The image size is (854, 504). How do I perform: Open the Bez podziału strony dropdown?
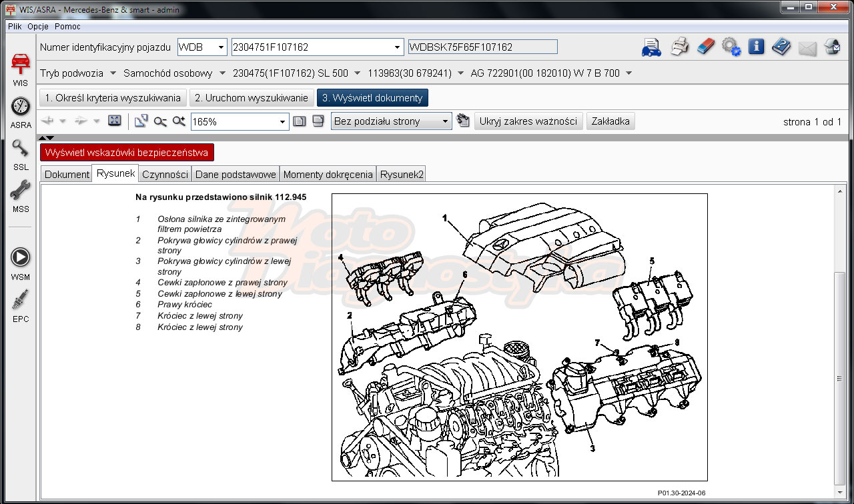[392, 121]
